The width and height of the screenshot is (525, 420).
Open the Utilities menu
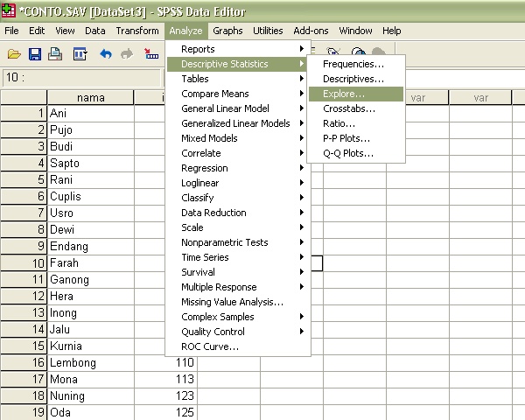(268, 31)
